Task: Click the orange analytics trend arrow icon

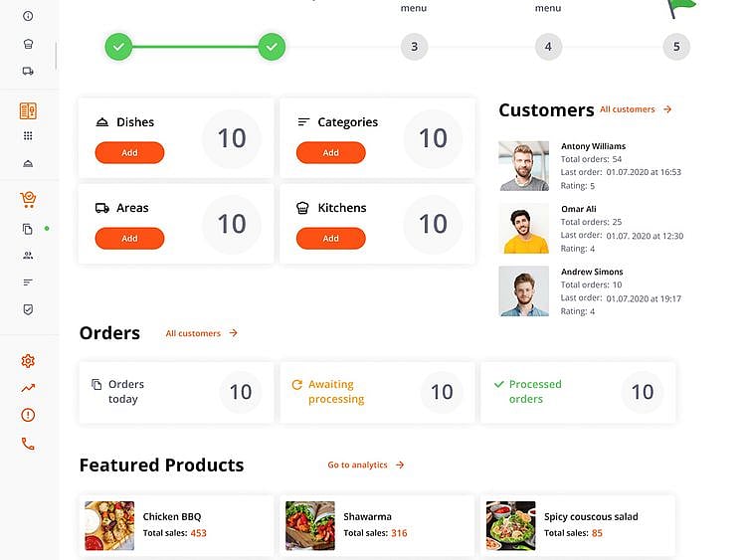Action: [28, 388]
